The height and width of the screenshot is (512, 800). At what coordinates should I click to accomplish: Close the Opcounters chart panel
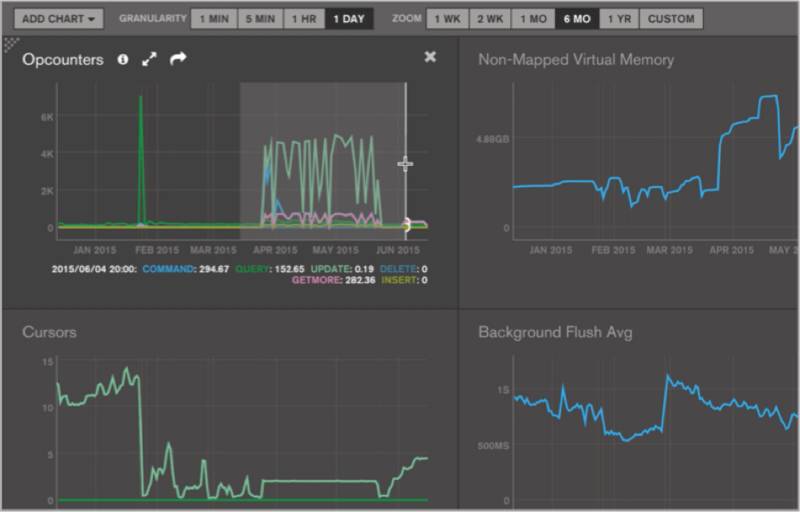[430, 57]
